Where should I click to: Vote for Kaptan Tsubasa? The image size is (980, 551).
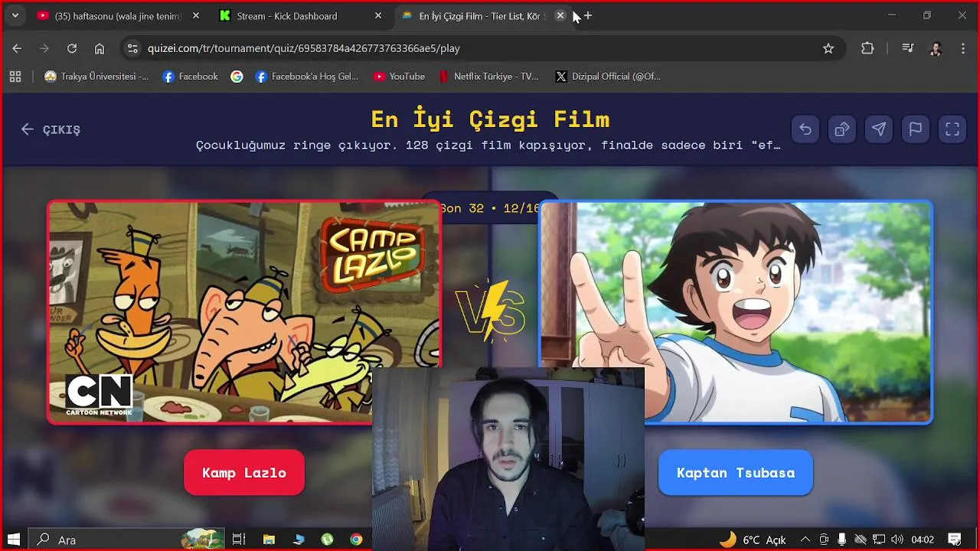736,472
